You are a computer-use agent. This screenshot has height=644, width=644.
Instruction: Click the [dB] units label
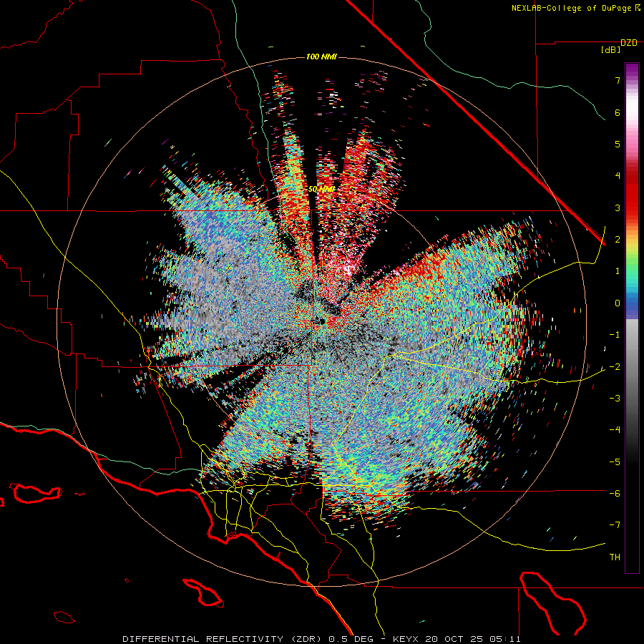611,49
